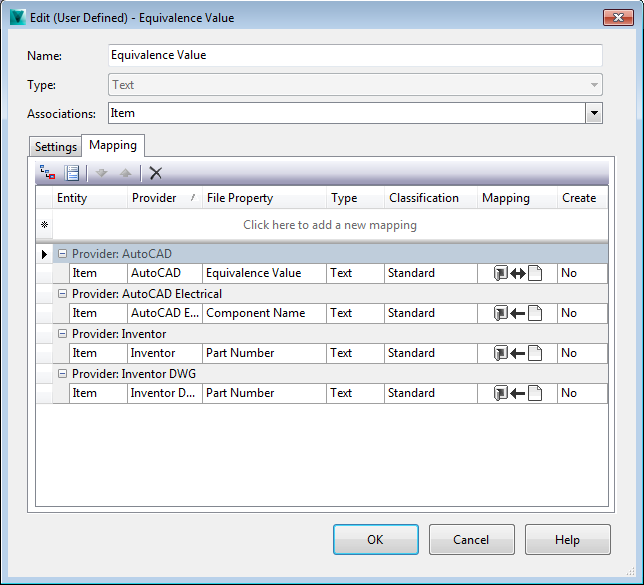
Task: Click the 'Inventor' provider cell
Action: tap(165, 353)
